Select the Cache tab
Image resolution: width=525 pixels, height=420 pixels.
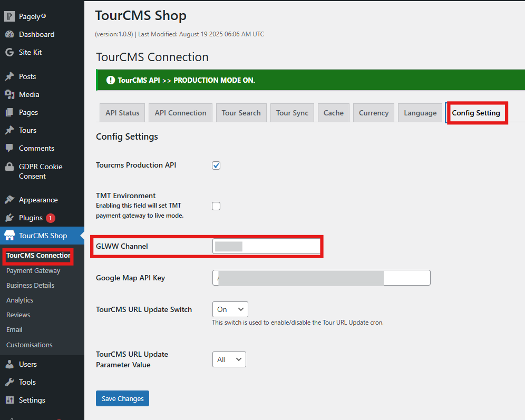tap(334, 113)
